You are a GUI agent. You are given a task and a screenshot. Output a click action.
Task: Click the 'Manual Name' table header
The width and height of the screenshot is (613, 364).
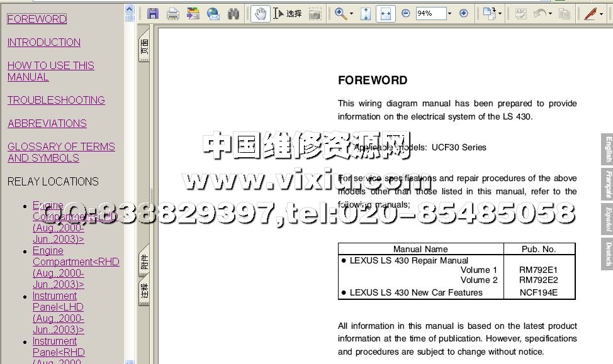pyautogui.click(x=420, y=249)
